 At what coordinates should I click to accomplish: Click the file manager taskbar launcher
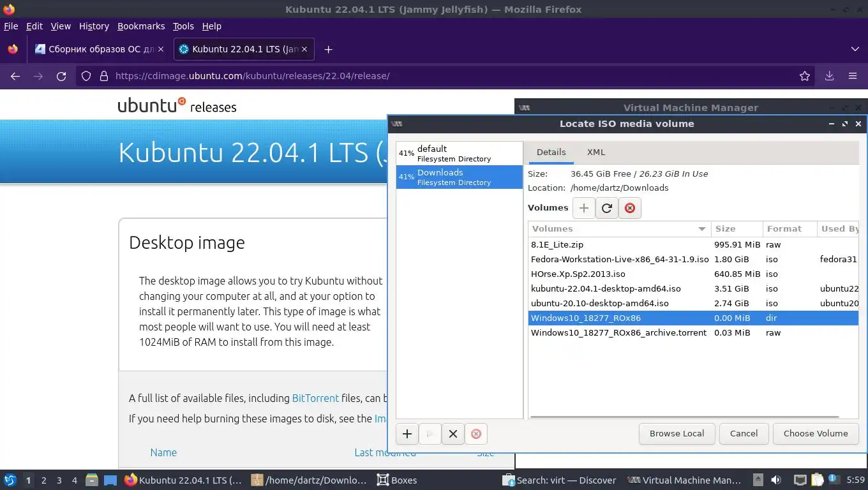[92, 480]
